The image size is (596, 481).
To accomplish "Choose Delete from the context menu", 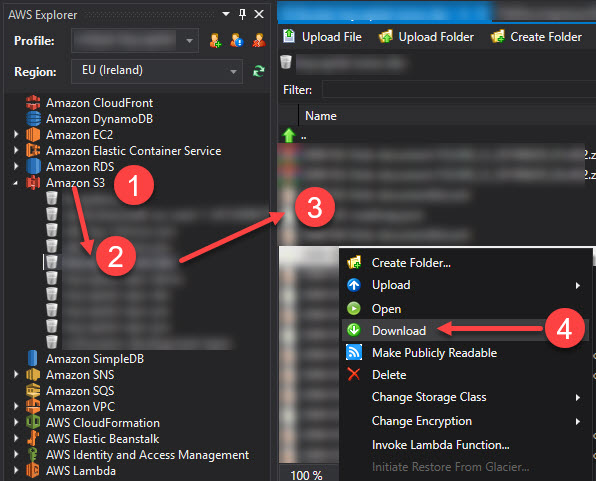I will 466,375.
